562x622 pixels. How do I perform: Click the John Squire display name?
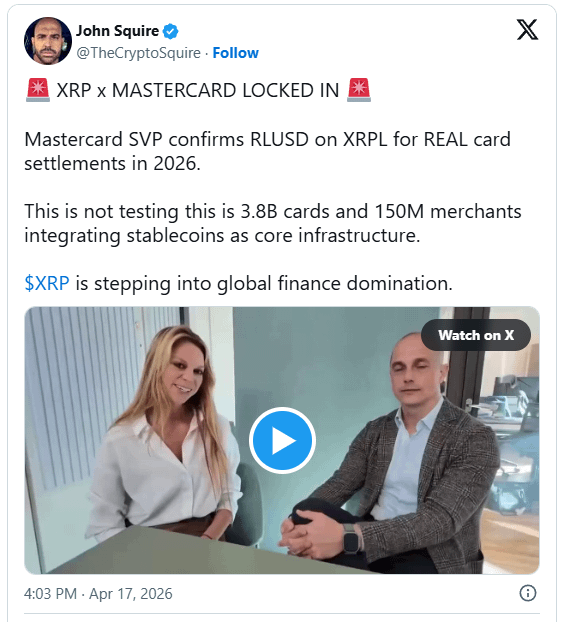pyautogui.click(x=117, y=31)
